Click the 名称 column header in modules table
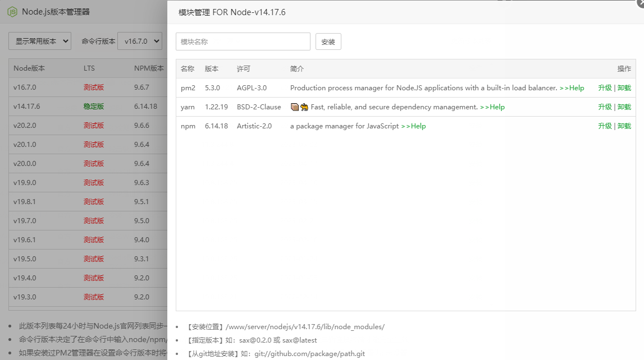The height and width of the screenshot is (360, 644). (188, 69)
